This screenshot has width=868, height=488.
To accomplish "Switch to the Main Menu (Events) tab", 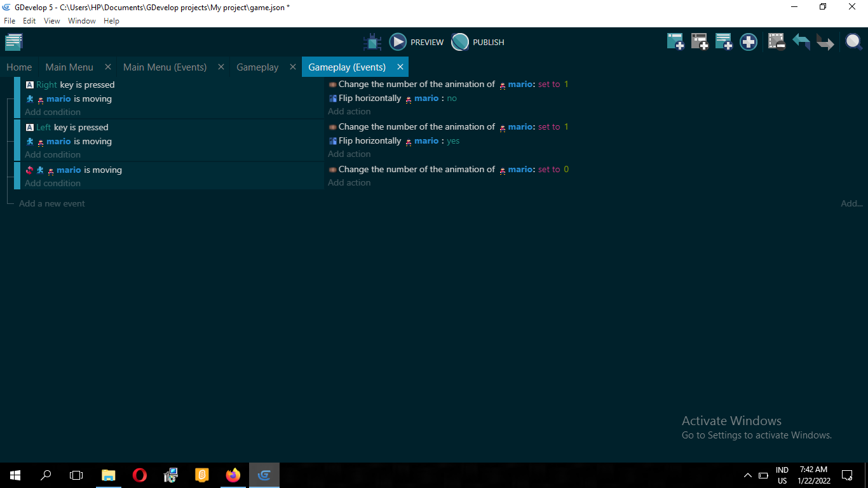I will [165, 67].
